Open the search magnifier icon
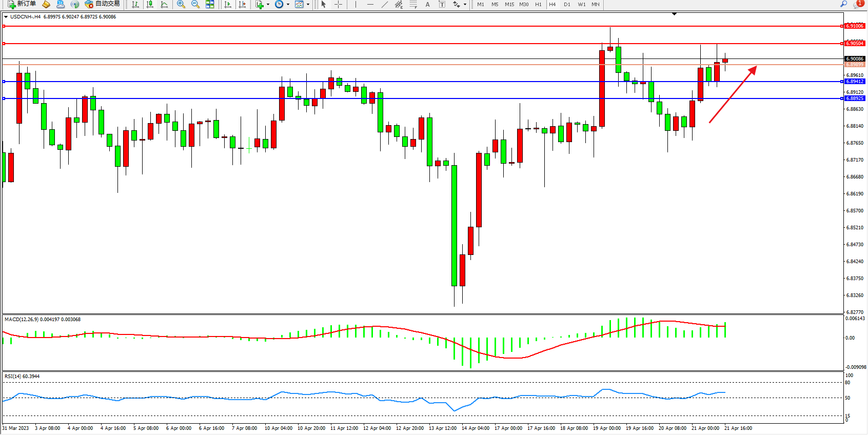The image size is (868, 435). pyautogui.click(x=843, y=4)
